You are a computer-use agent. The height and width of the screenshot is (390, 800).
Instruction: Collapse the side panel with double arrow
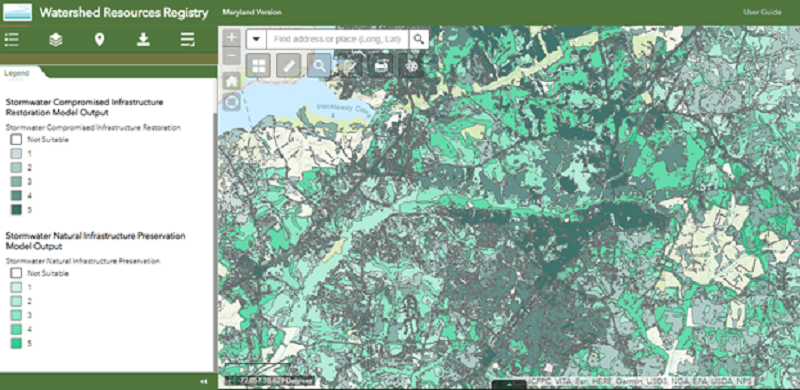[x=204, y=382]
